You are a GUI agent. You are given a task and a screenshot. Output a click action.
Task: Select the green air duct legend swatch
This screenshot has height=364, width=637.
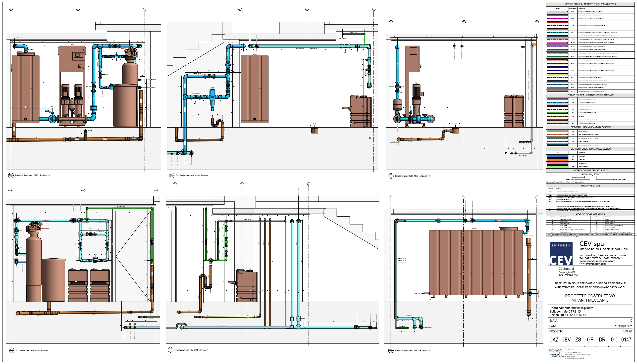(557, 167)
